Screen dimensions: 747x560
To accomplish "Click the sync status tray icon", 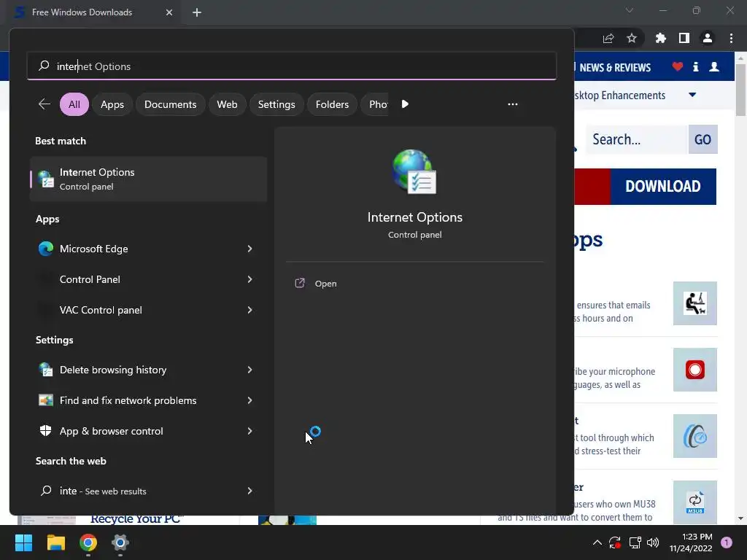I will tap(615, 542).
